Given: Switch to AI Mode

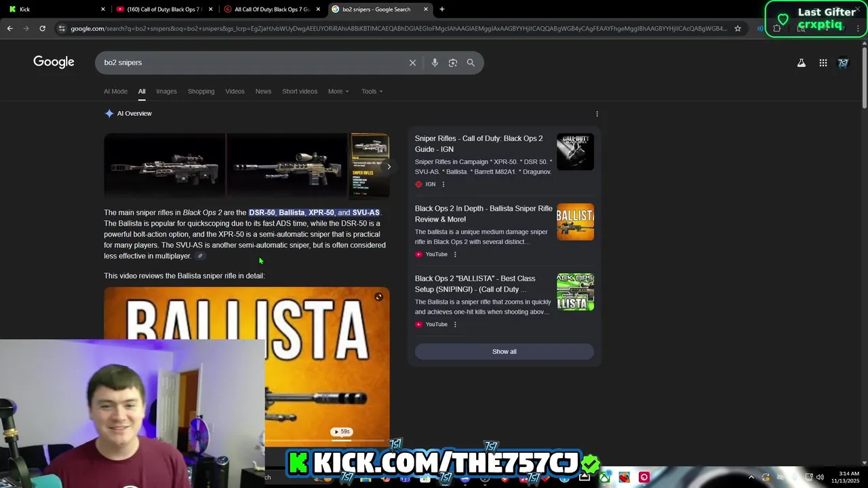Looking at the screenshot, I should (115, 91).
